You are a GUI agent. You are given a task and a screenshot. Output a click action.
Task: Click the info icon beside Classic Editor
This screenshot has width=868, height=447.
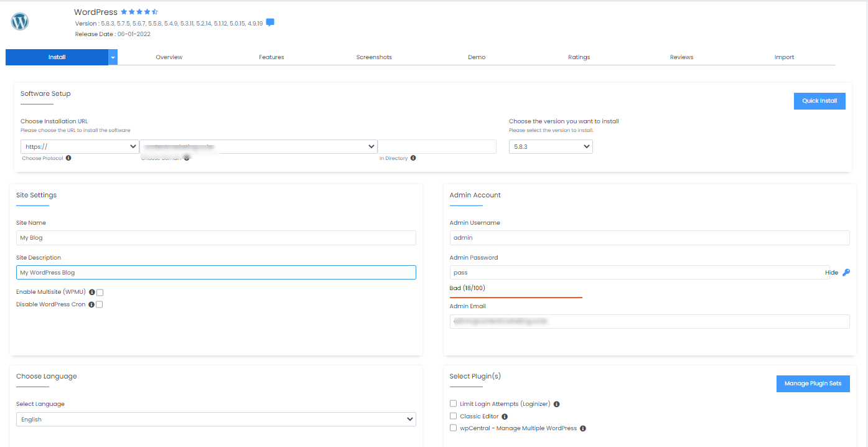(x=505, y=416)
